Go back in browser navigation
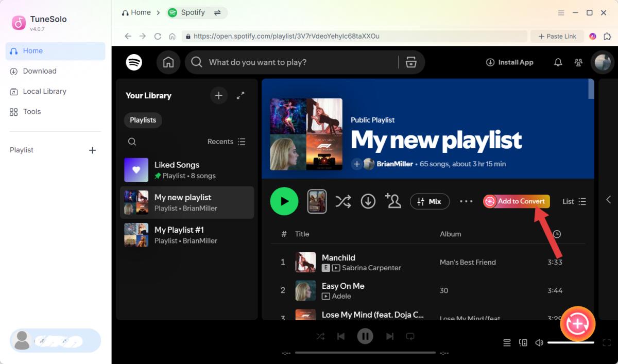Viewport: 618px width, 364px height. point(128,36)
